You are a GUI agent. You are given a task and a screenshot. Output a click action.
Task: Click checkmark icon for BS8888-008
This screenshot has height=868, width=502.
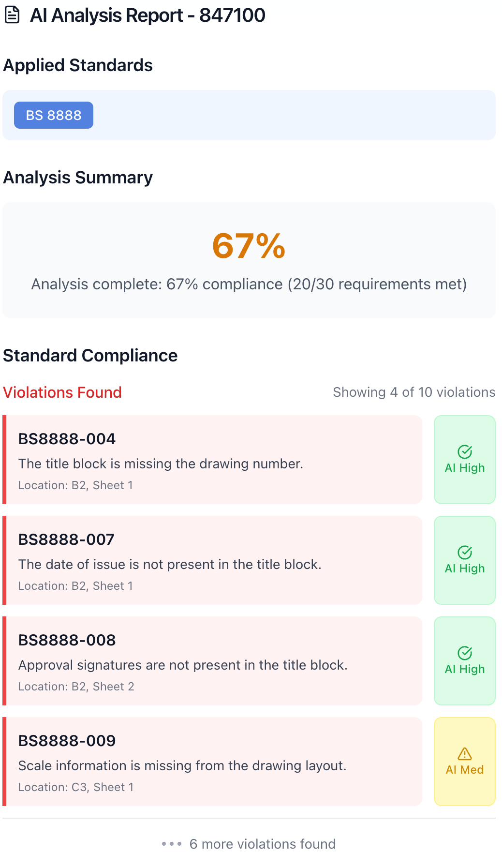coord(465,653)
